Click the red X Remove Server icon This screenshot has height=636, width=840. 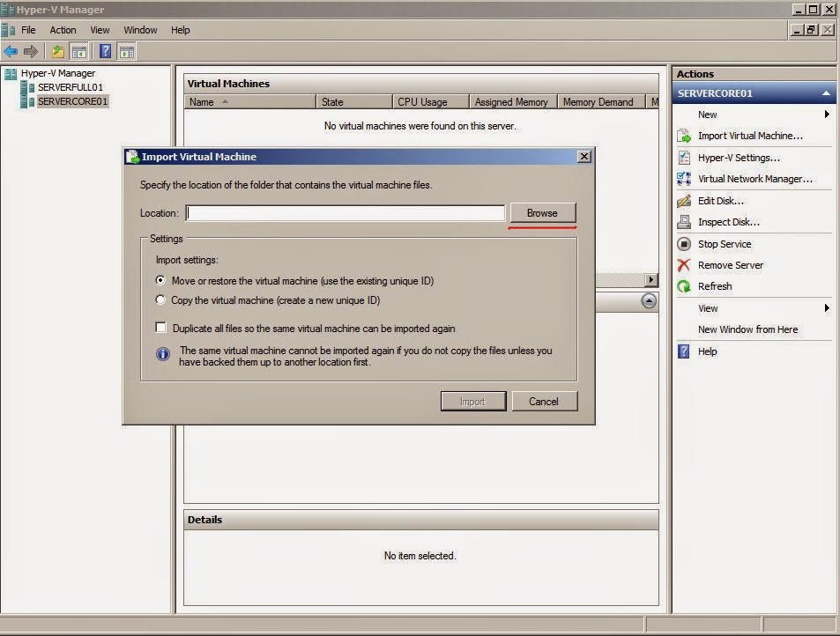tap(684, 265)
